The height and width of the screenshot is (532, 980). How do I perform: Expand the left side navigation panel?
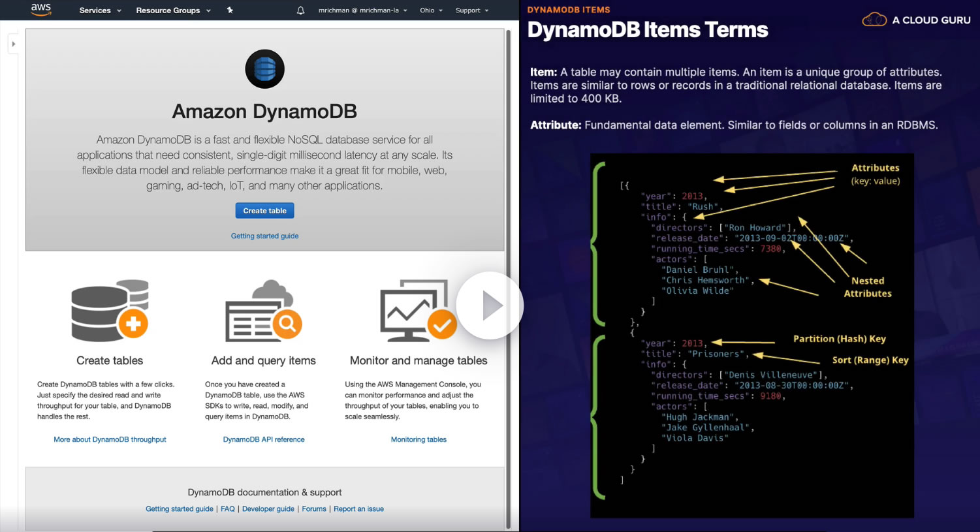13,44
